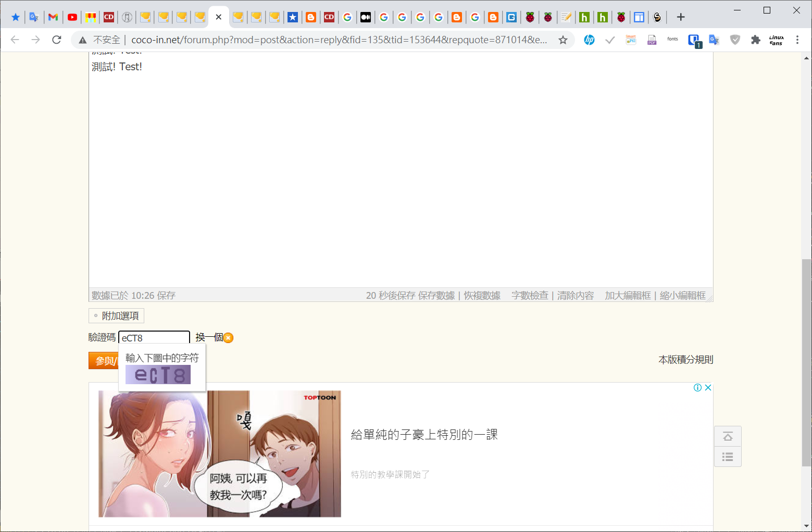Open the Chrome three-dot menu

tap(797, 40)
